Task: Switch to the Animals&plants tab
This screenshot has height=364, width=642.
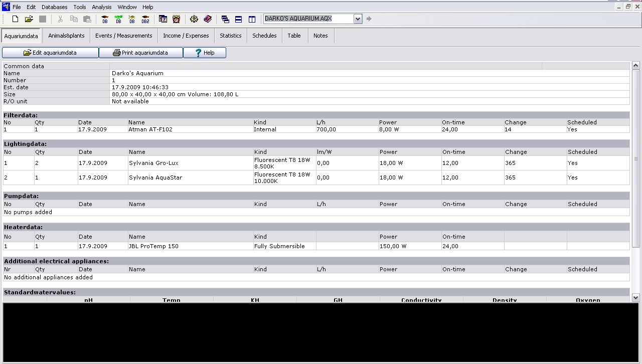Action: tap(66, 36)
